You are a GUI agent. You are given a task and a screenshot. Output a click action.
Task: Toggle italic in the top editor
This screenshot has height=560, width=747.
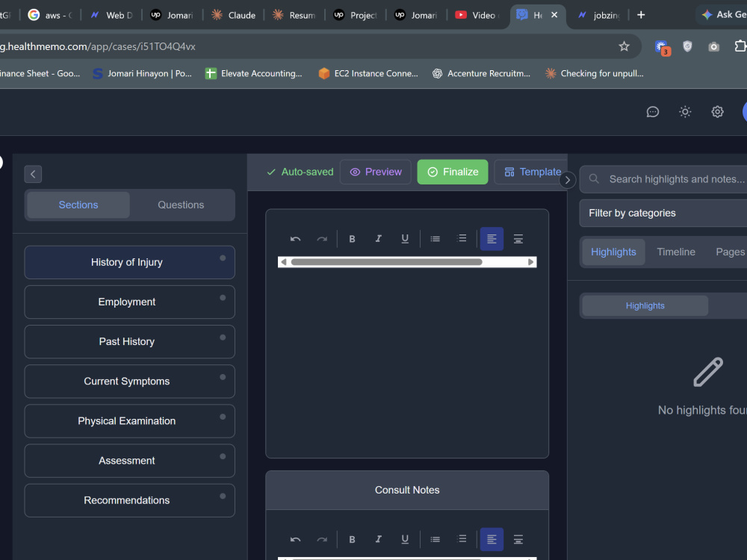click(x=379, y=239)
